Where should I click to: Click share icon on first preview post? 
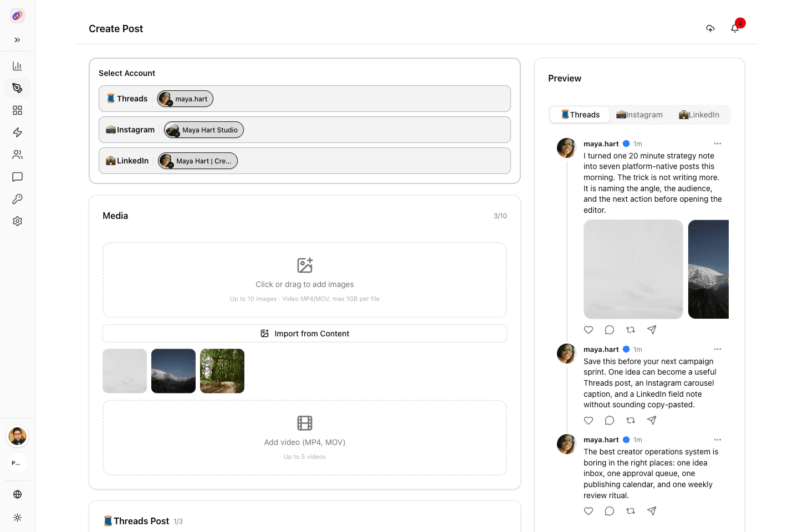pyautogui.click(x=652, y=330)
